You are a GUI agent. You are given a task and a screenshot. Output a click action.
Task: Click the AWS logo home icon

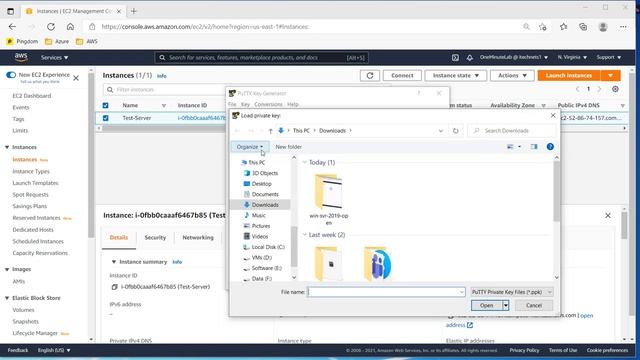click(21, 57)
